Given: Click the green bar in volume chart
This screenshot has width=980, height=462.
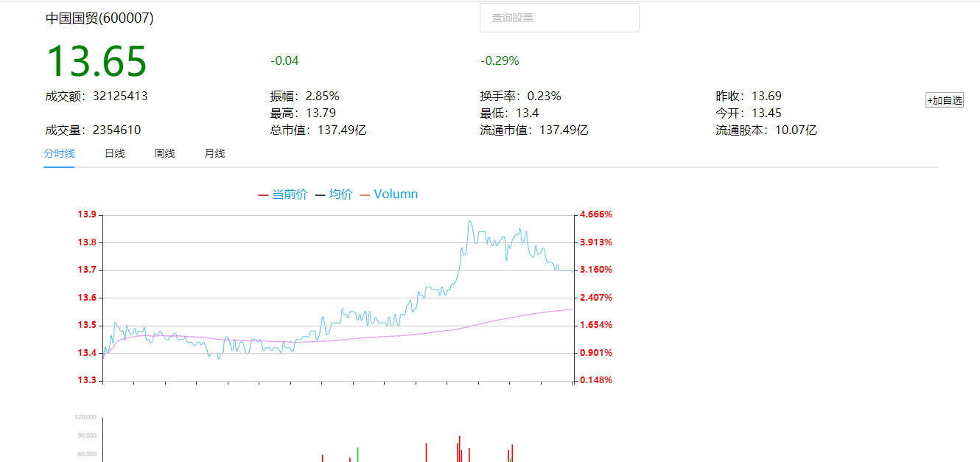Looking at the screenshot, I should click(x=357, y=455).
